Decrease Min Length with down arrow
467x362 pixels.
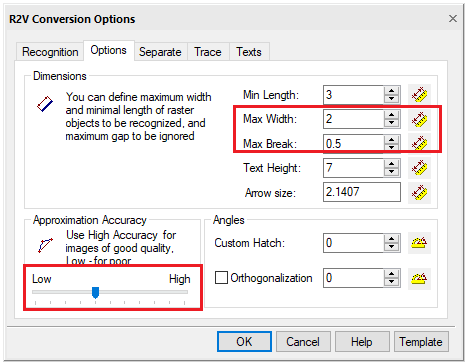[392, 99]
